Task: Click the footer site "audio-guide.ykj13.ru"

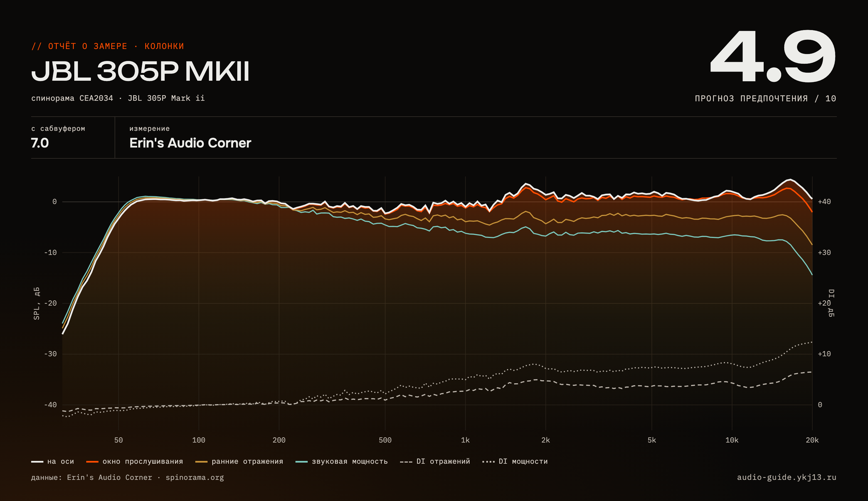Action: 786,477
